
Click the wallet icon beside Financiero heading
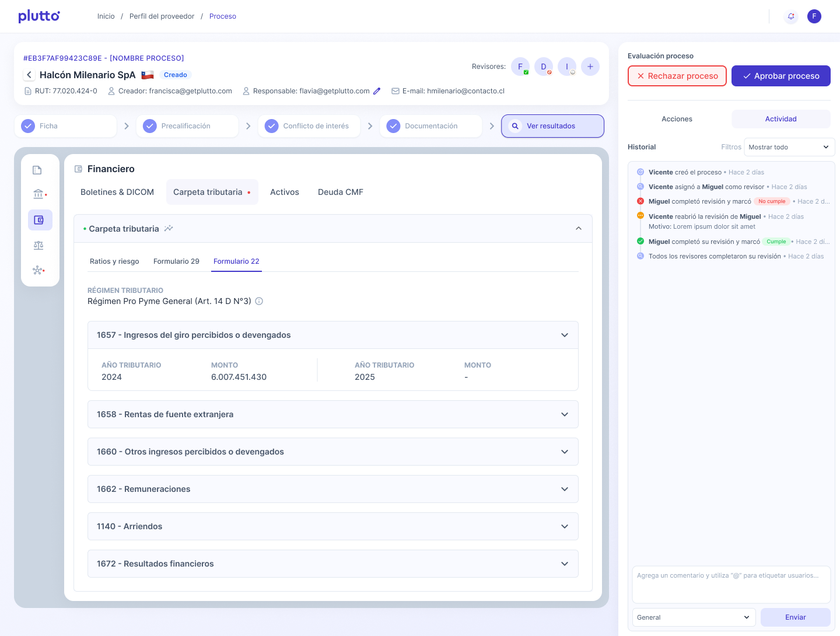(78, 169)
